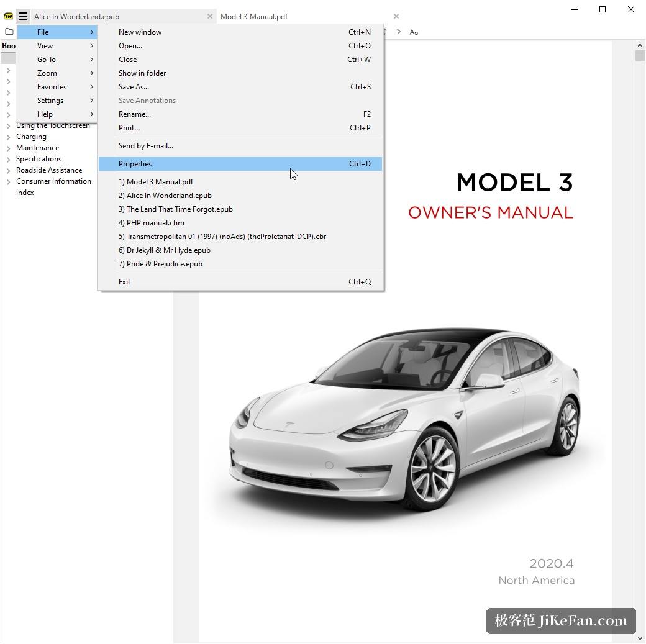Click the Tesla Model 3 cover image
The height and width of the screenshot is (644, 646).
pyautogui.click(x=404, y=420)
